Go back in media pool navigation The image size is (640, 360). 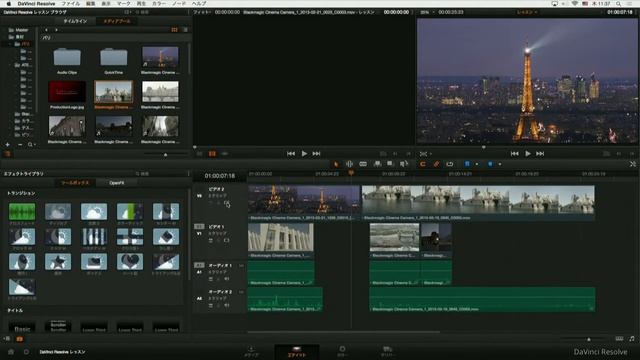[46, 30]
